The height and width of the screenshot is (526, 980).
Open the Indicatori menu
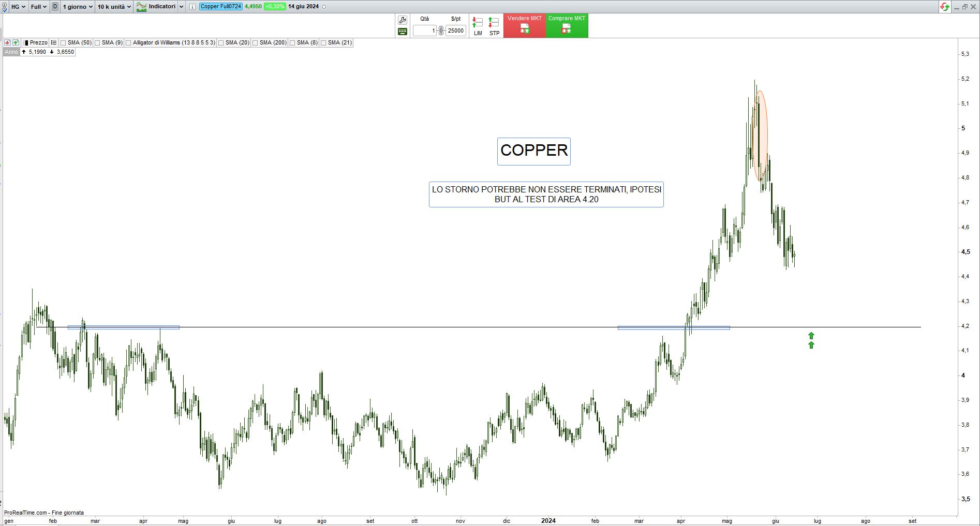click(160, 7)
